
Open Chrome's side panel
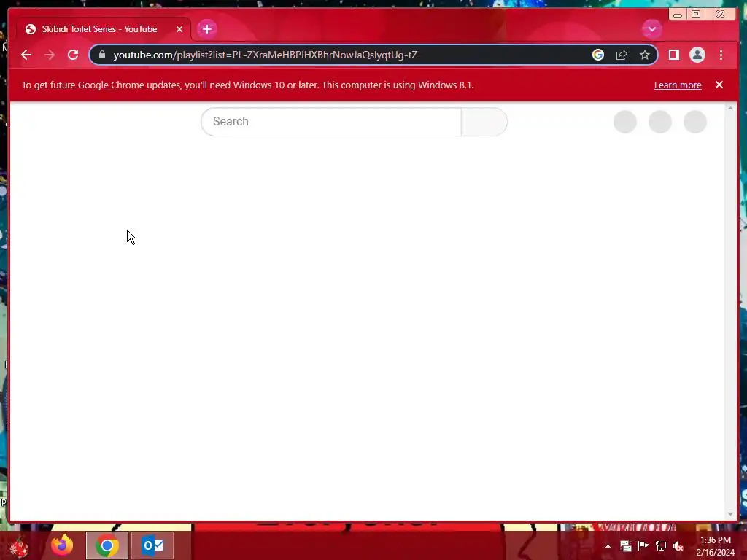click(x=673, y=55)
